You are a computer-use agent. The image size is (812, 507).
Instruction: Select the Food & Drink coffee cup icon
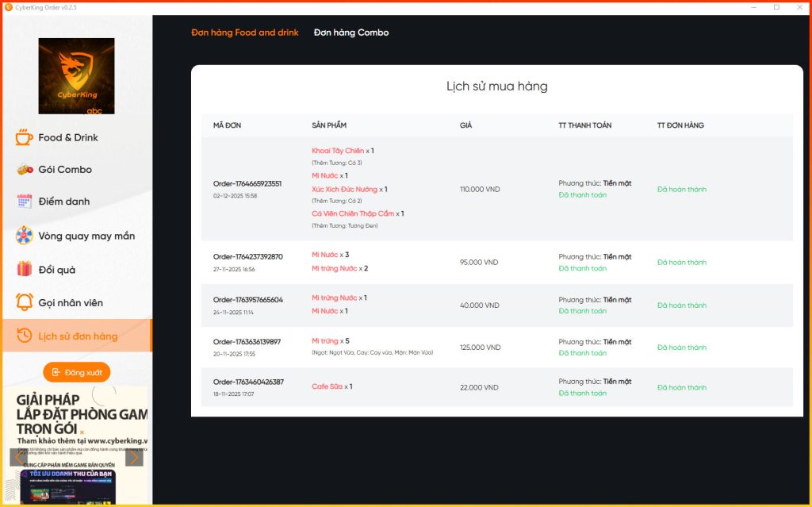click(26, 136)
